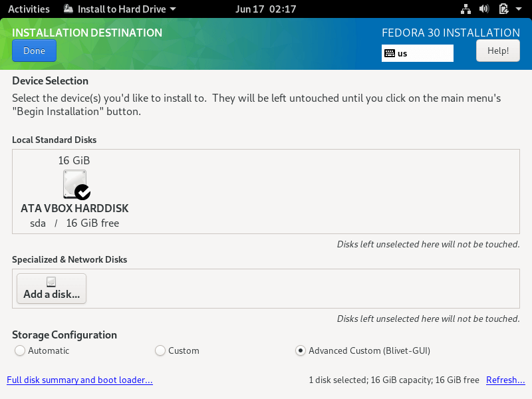The image size is (532, 399).
Task: Click the Specialized & Network Disks label
Action: 70,259
